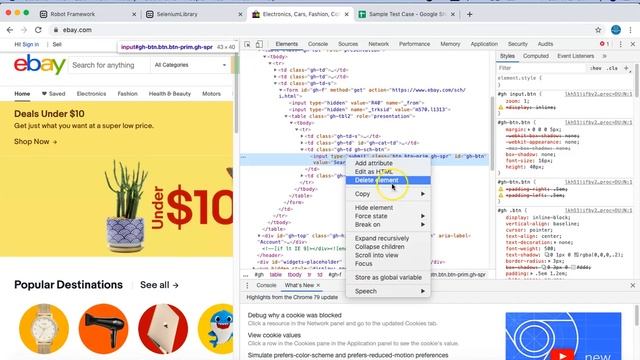Click the rgba text-shadow color swatch
The width and height of the screenshot is (640, 360).
(576, 255)
